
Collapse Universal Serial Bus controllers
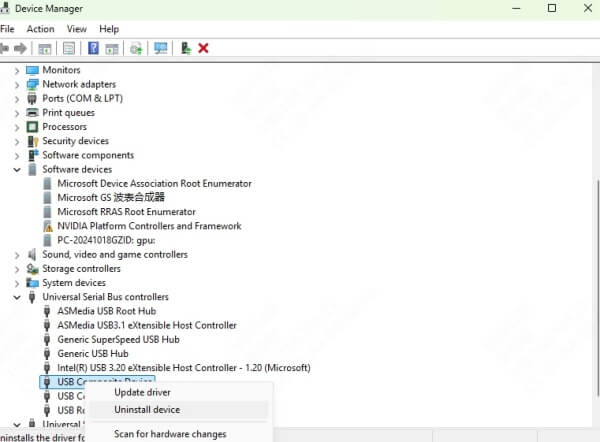click(17, 297)
